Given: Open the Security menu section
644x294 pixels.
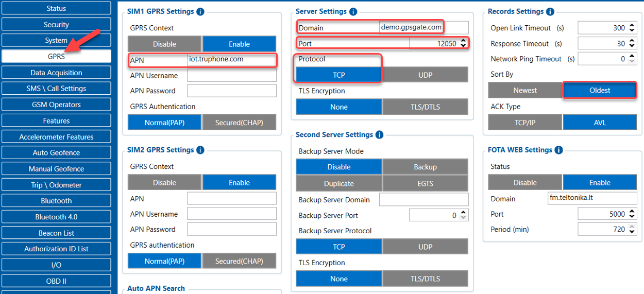Looking at the screenshot, I should point(56,24).
